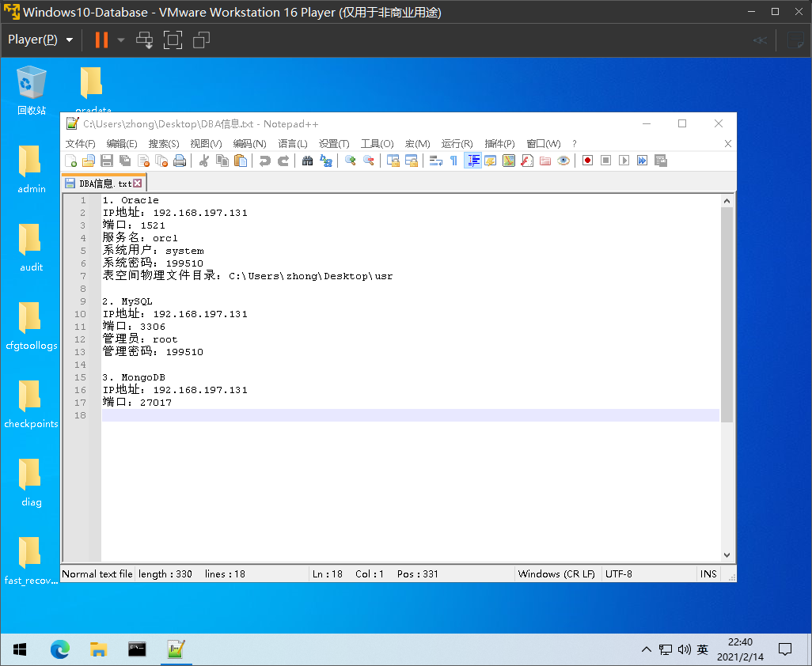The image size is (812, 666).
Task: Expand the power options arrow beside pause
Action: click(x=121, y=40)
